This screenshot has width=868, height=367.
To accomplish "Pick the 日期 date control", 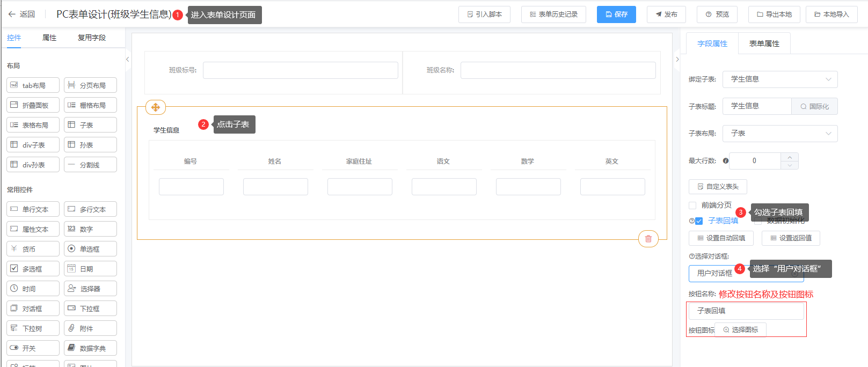I will [x=90, y=269].
